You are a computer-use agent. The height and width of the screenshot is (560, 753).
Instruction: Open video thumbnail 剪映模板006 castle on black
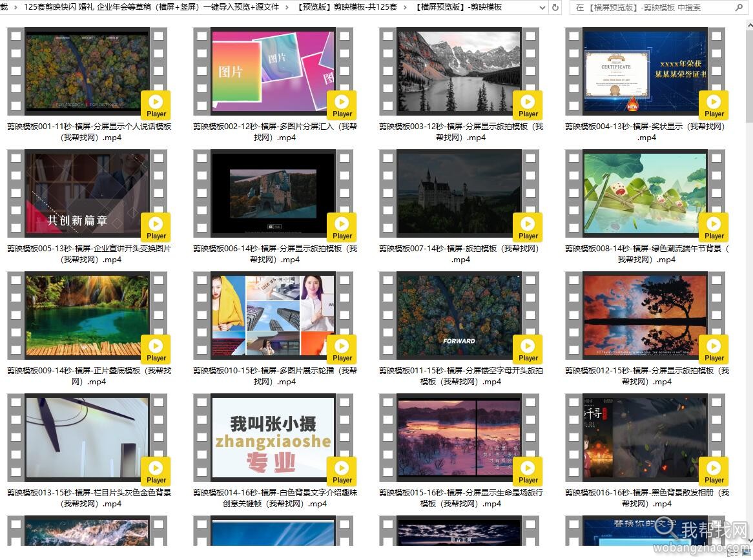273,193
